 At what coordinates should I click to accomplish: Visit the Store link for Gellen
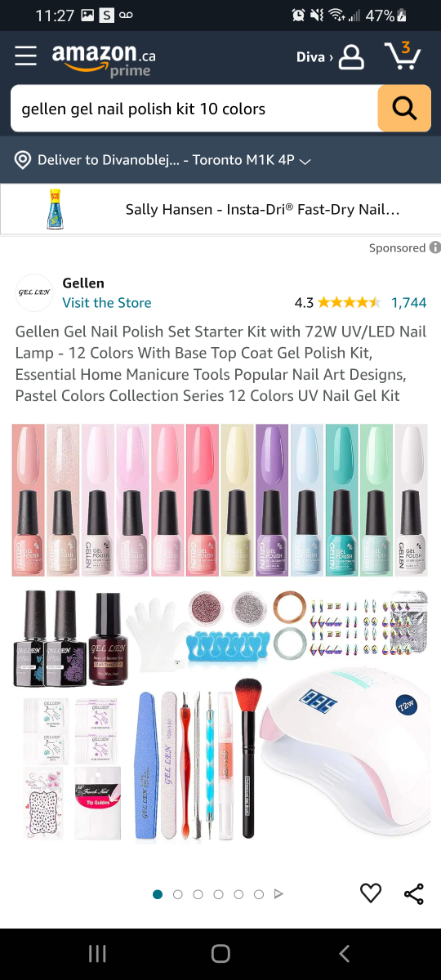pos(107,303)
